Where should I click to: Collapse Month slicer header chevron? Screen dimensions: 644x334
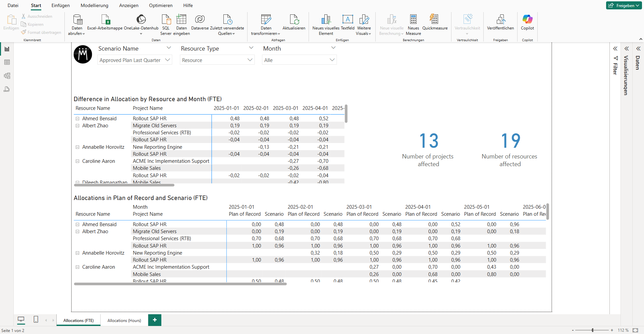[333, 48]
